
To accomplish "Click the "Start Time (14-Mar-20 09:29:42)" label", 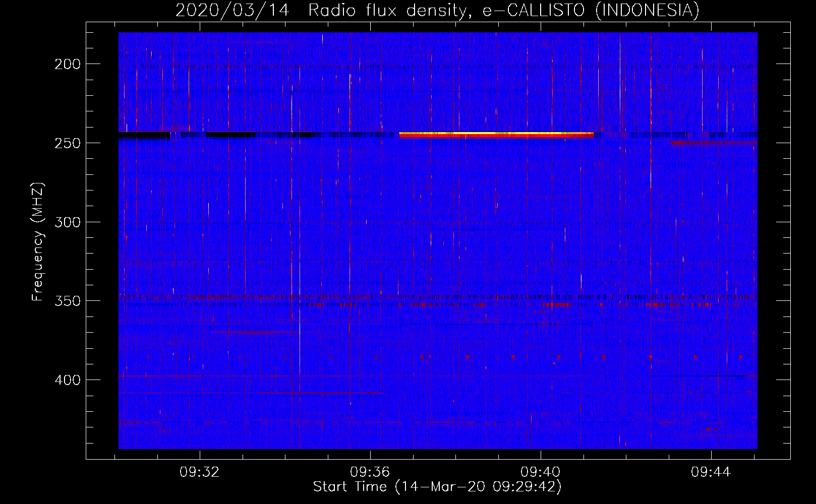I will click(x=437, y=487).
